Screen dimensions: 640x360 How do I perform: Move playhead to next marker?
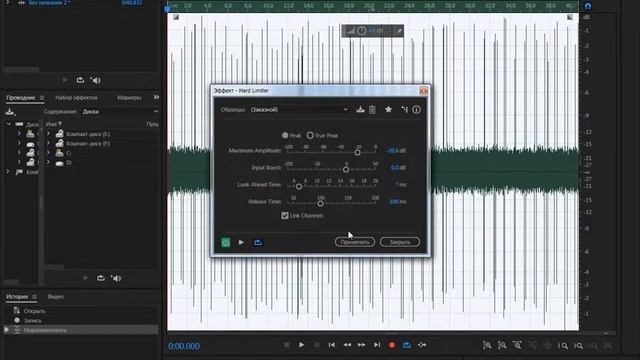tap(377, 345)
